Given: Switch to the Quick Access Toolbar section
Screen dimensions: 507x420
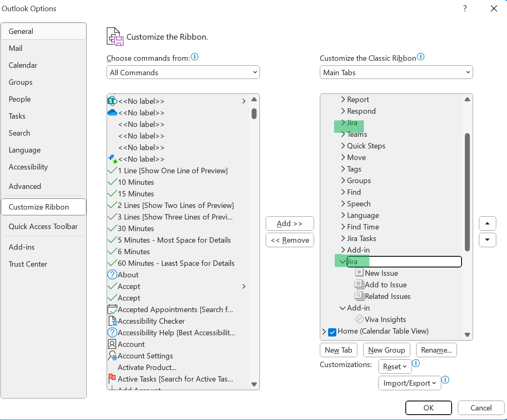Looking at the screenshot, I should [43, 227].
